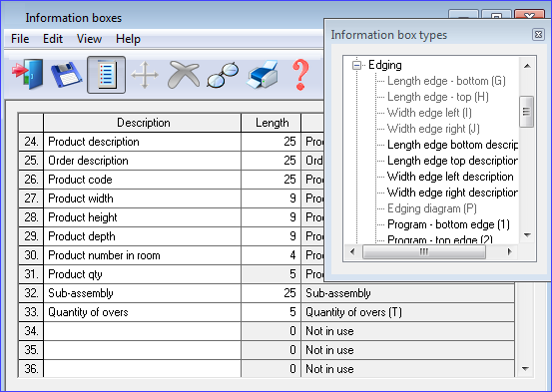The width and height of the screenshot is (552, 392).
Task: Select the Product qty length cell
Action: 272,274
